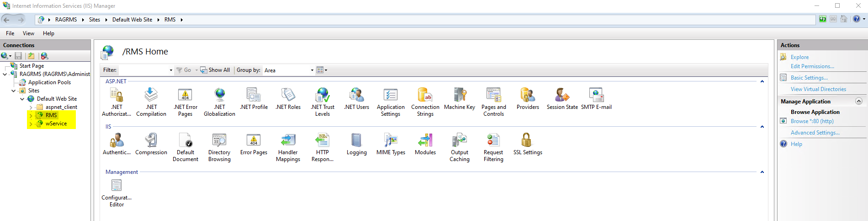Open Compression feature
The height and width of the screenshot is (221, 868).
tap(151, 144)
